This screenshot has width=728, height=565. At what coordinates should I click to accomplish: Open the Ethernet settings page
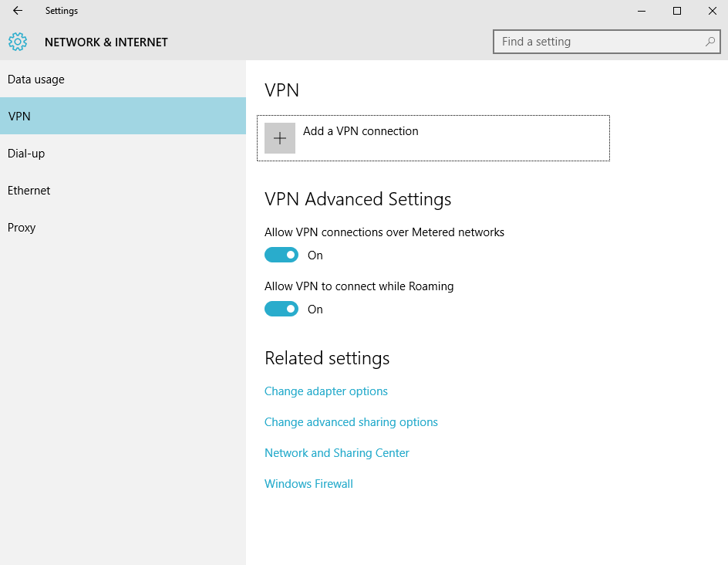(x=29, y=190)
